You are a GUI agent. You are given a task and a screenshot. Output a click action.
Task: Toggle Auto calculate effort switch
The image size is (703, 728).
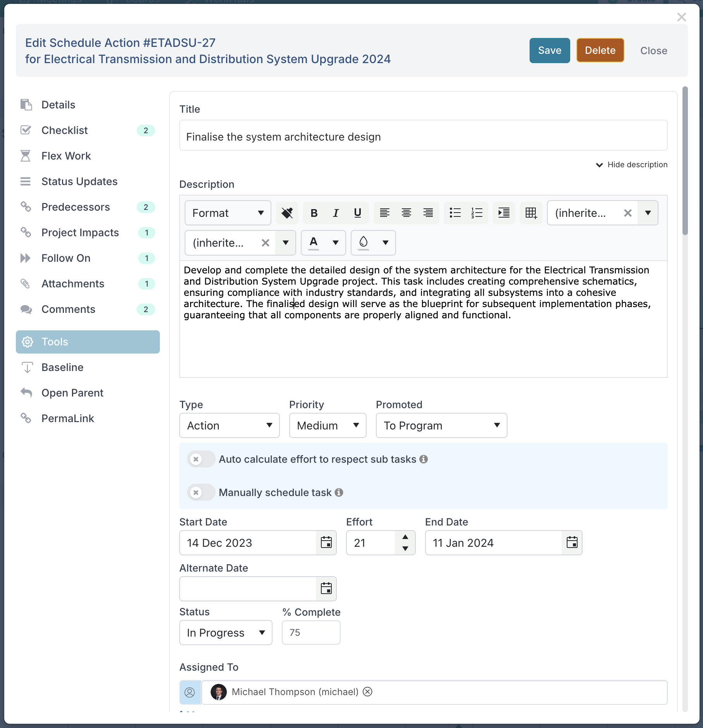(201, 459)
